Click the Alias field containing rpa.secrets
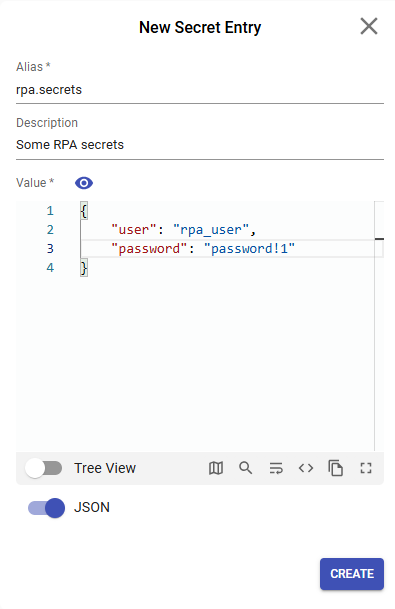 200,90
